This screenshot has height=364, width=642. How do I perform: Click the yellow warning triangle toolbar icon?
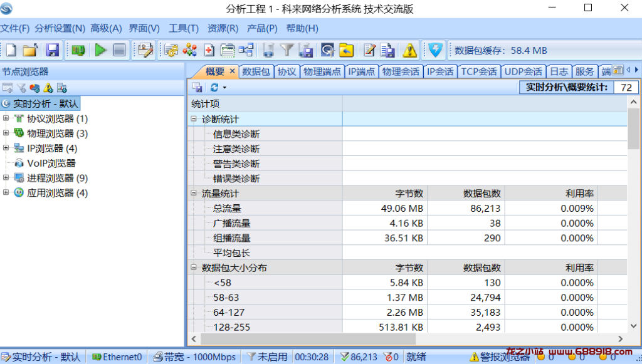(410, 50)
